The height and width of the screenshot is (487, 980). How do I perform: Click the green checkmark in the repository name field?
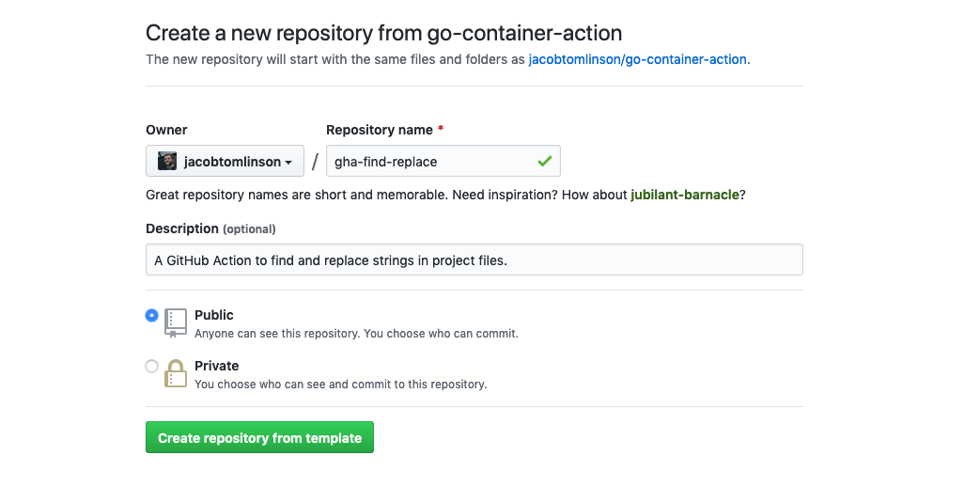point(544,162)
